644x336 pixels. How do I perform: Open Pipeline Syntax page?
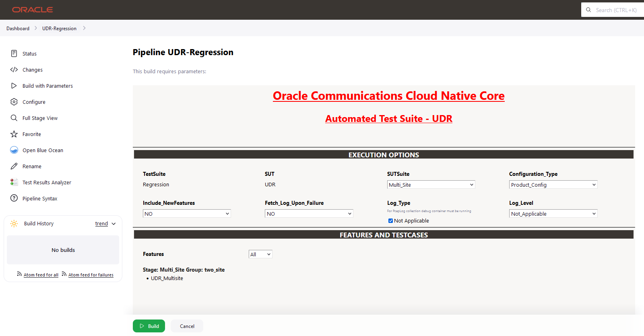click(x=40, y=199)
